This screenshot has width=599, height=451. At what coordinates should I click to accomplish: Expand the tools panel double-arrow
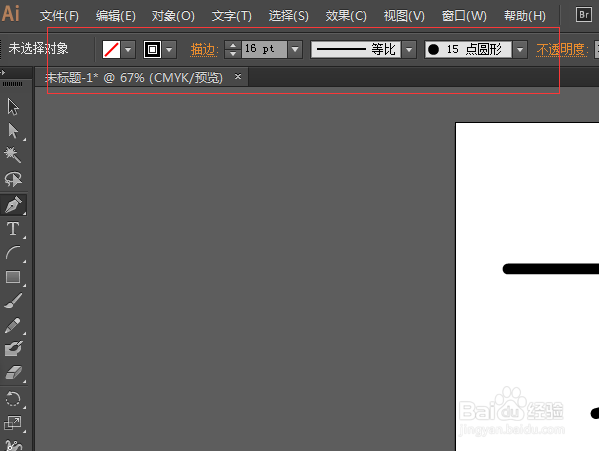coord(3,72)
